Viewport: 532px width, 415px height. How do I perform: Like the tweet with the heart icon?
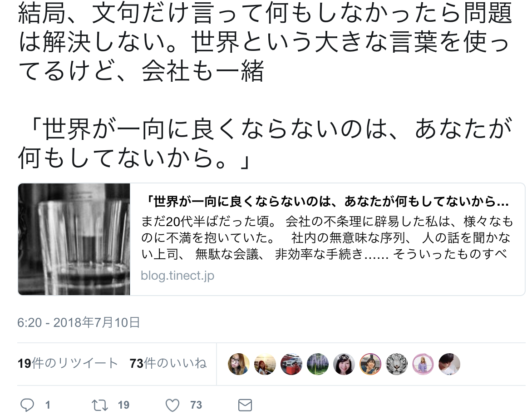172,405
